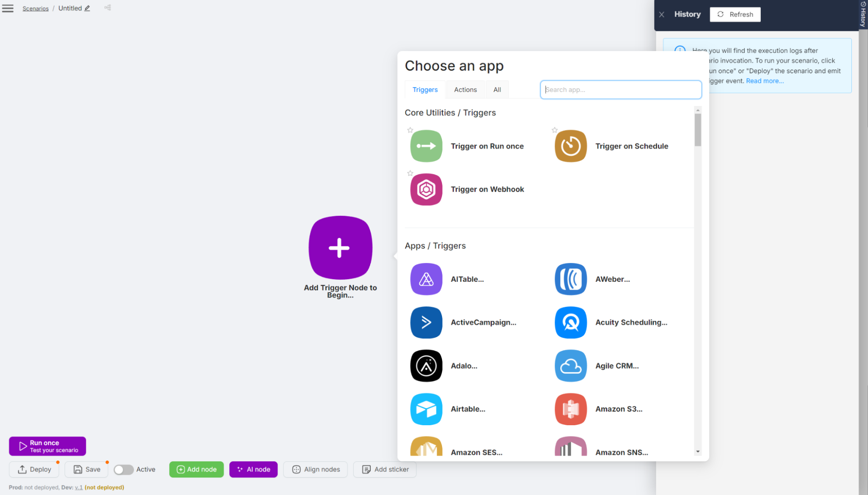
Task: Favorite Trigger on Schedule star
Action: pos(555,130)
